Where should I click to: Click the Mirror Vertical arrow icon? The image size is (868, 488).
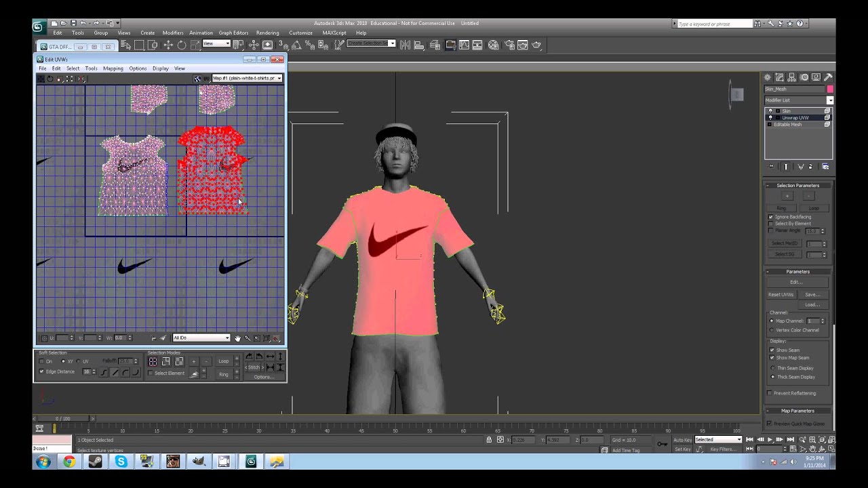coord(281,356)
